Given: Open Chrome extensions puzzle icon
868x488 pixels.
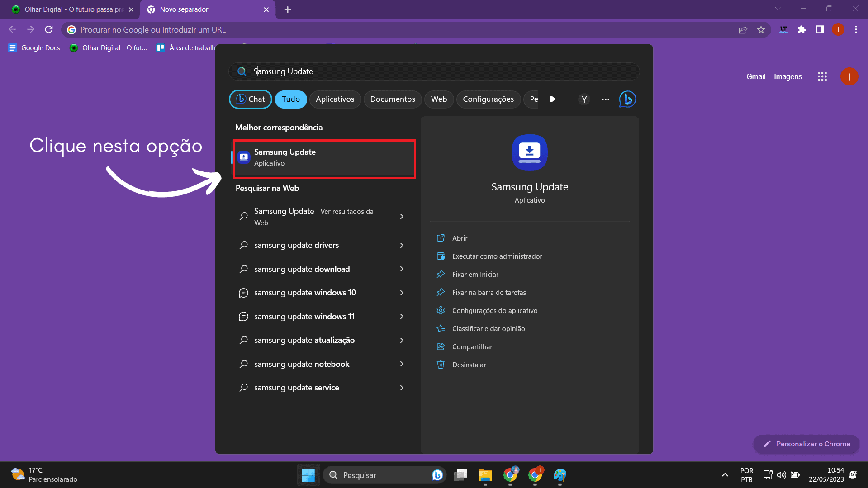Looking at the screenshot, I should [x=802, y=29].
